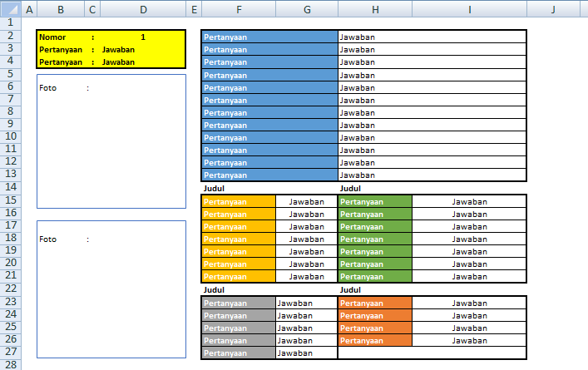
Task: Click the orange Pertanyaan cell in row 26
Action: click(375, 340)
